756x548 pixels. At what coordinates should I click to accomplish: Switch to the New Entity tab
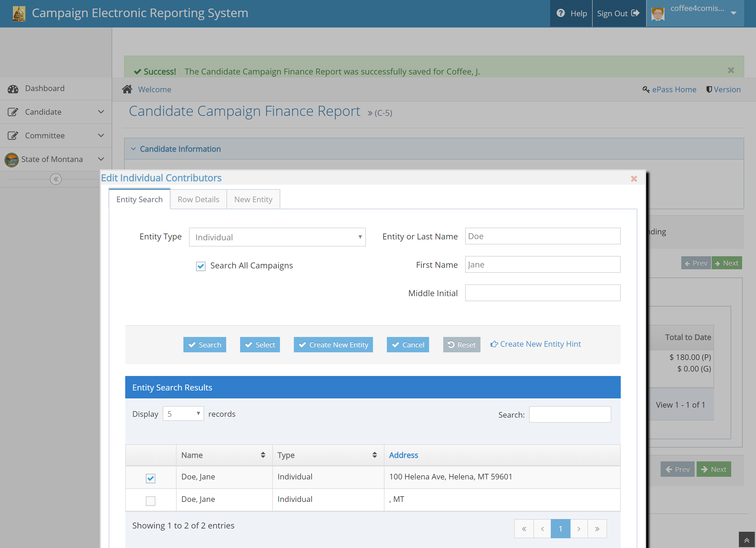(x=253, y=200)
